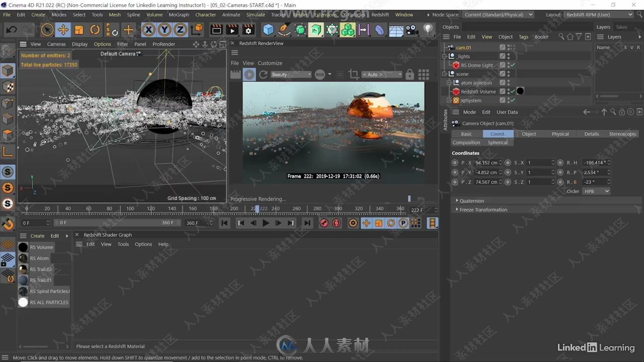Image resolution: width=644 pixels, height=362 pixels.
Task: Play the animation forward
Action: click(x=266, y=223)
